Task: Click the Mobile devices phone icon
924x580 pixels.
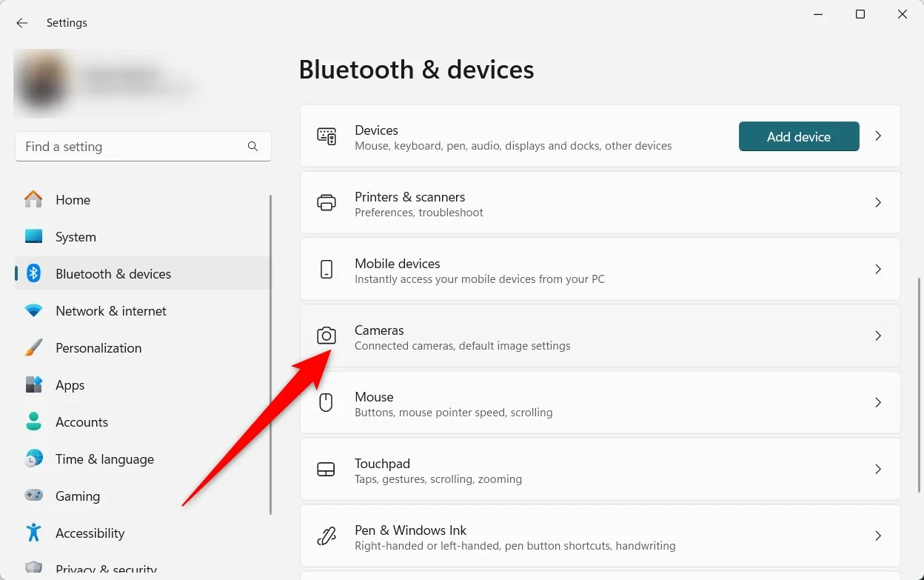Action: [x=327, y=270]
